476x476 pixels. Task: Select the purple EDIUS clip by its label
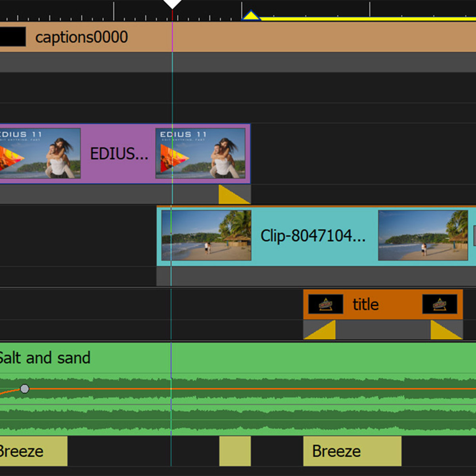(x=119, y=154)
